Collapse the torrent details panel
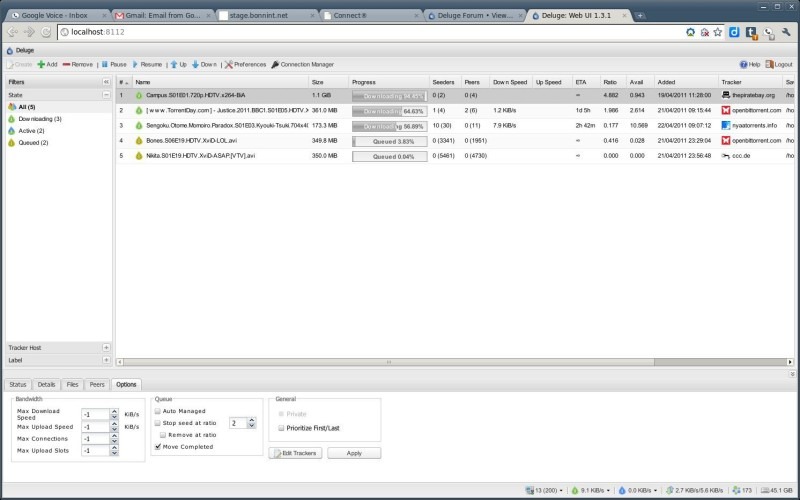Image resolution: width=800 pixels, height=500 pixels. pos(792,374)
